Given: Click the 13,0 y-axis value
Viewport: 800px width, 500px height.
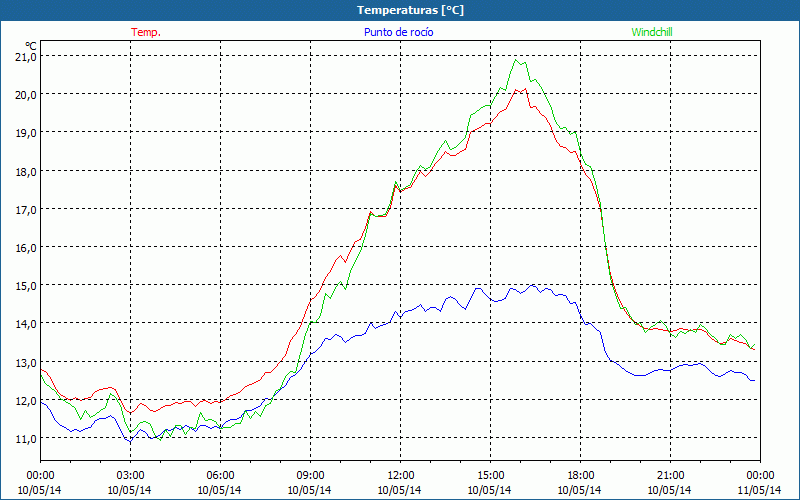Looking at the screenshot, I should tap(26, 363).
